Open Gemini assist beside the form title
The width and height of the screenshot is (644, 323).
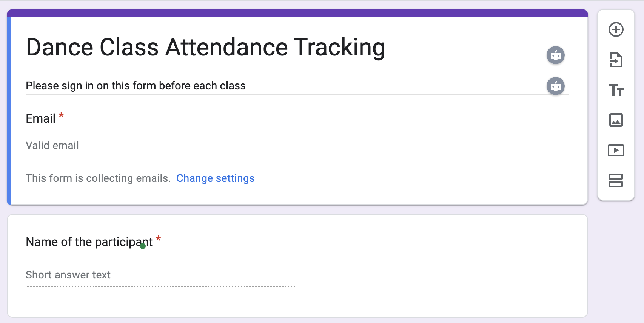[x=556, y=55]
